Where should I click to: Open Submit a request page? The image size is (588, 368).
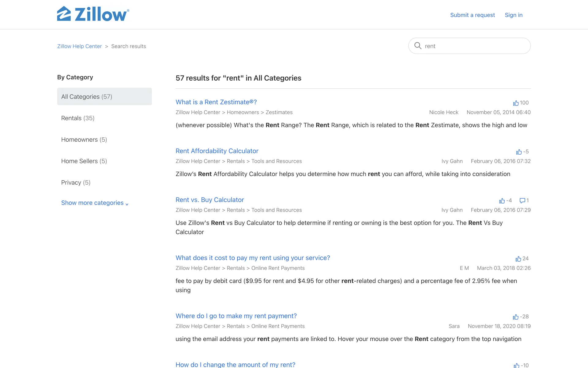click(472, 15)
